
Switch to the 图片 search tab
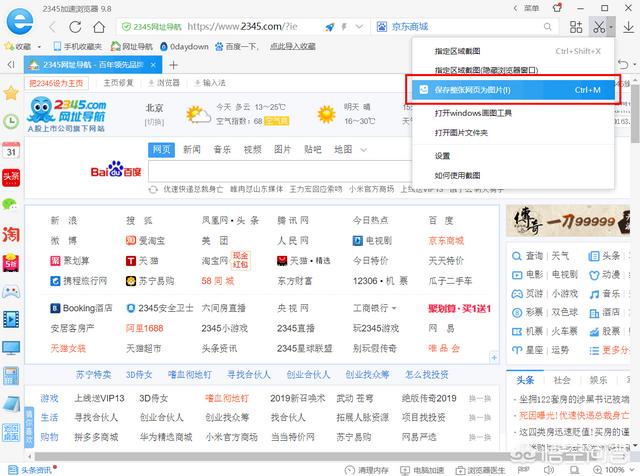pyautogui.click(x=282, y=150)
